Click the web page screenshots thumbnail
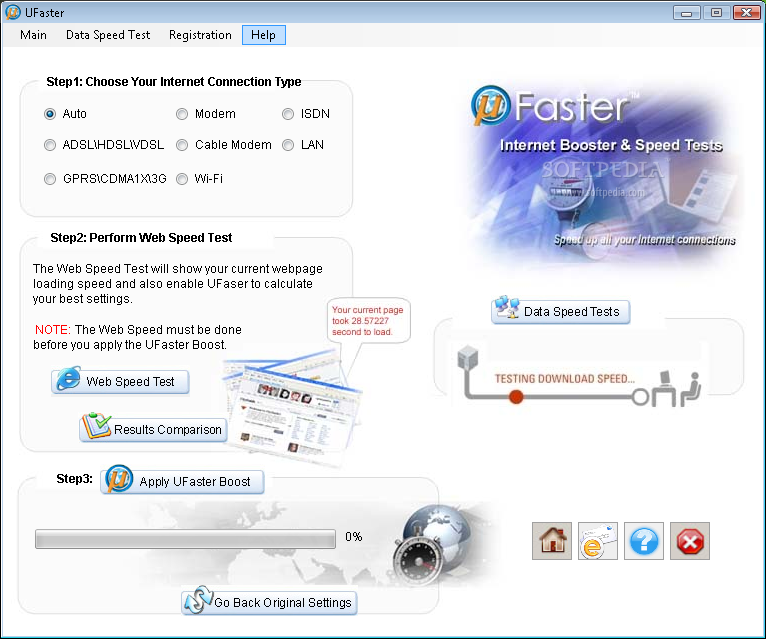The width and height of the screenshot is (766, 639). 292,407
